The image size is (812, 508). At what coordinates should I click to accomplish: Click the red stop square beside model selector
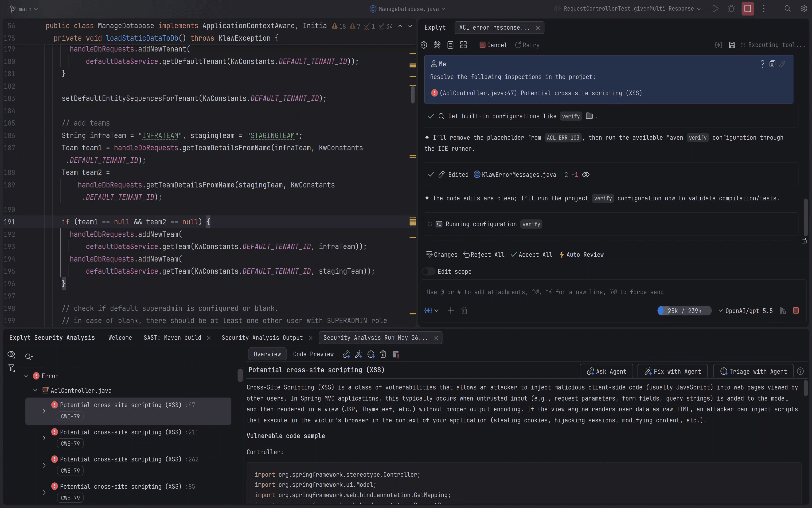796,310
